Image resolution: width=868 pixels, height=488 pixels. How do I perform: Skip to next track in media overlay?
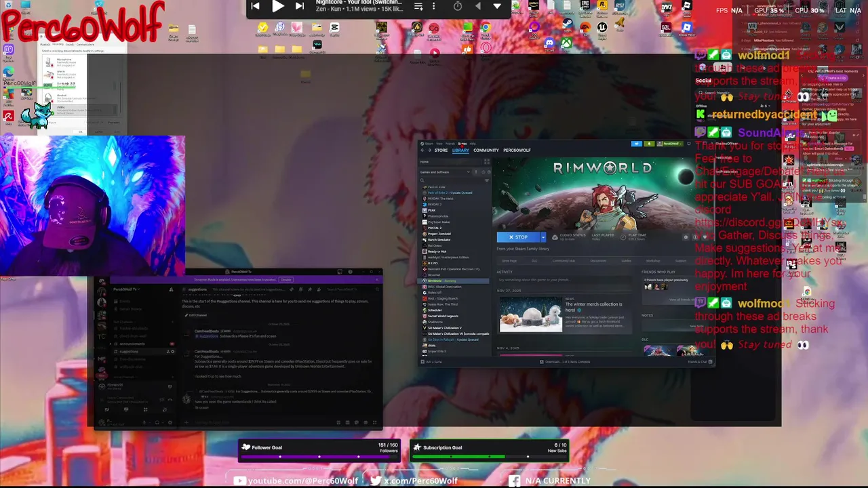tap(299, 6)
